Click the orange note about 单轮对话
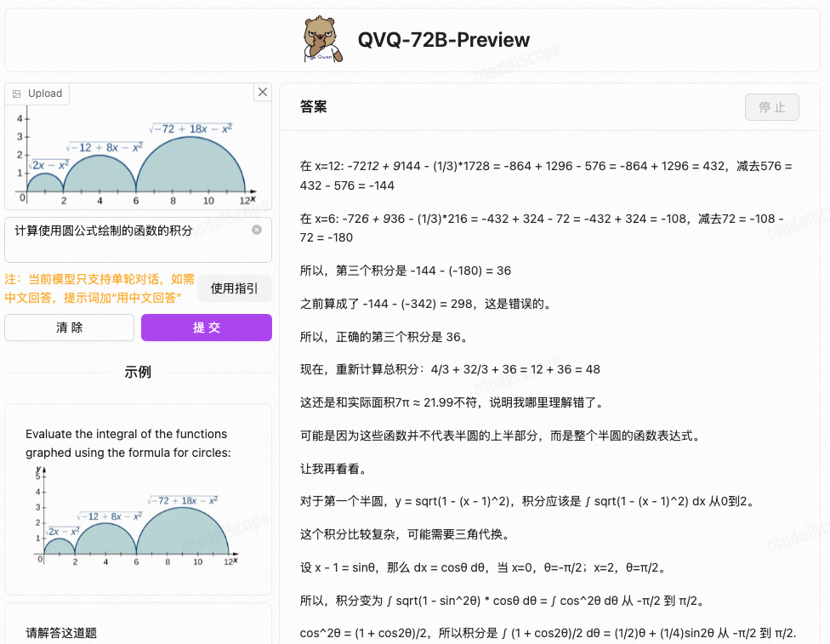 click(99, 288)
